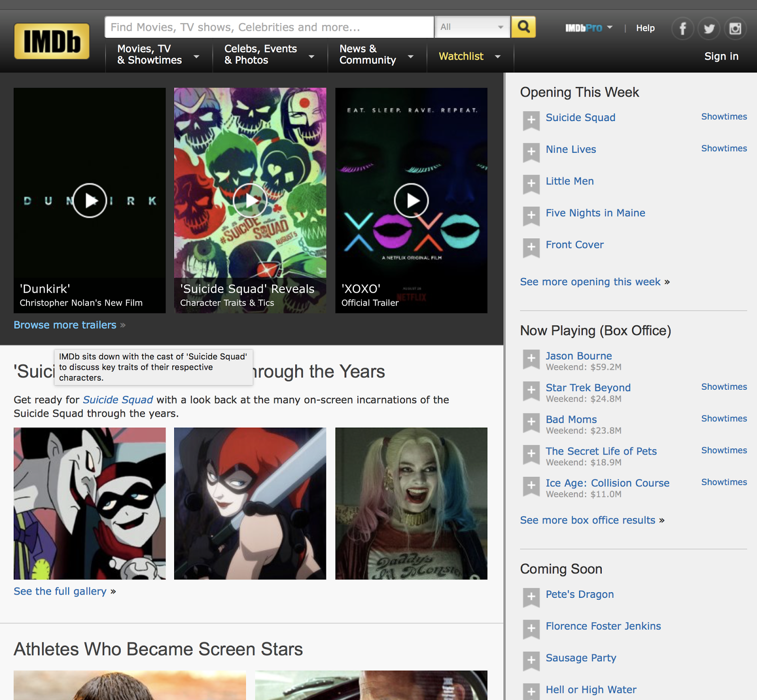This screenshot has height=700, width=757.
Task: Add Florence Foster Jenkins to watchlist
Action: coord(531,629)
